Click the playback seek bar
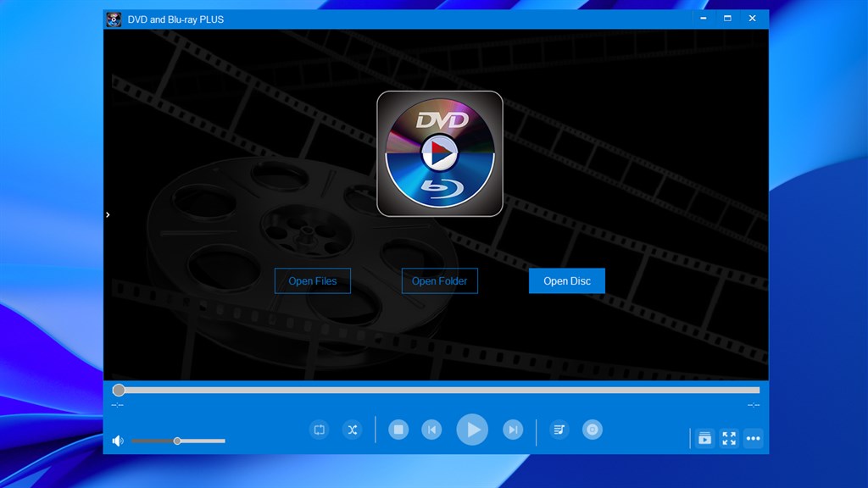The height and width of the screenshot is (488, 868). (x=438, y=390)
